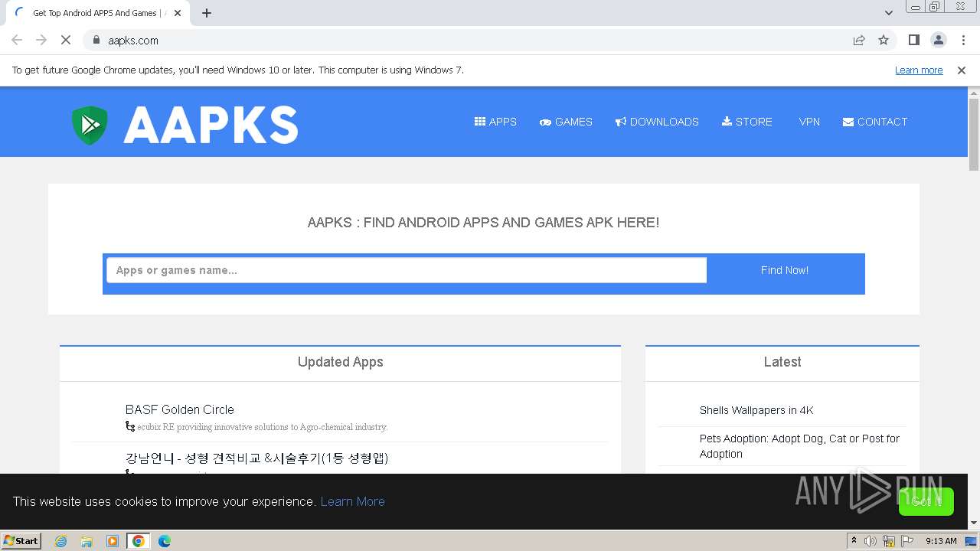Accept cookies with Got it button
This screenshot has width=980, height=551.
tap(926, 501)
